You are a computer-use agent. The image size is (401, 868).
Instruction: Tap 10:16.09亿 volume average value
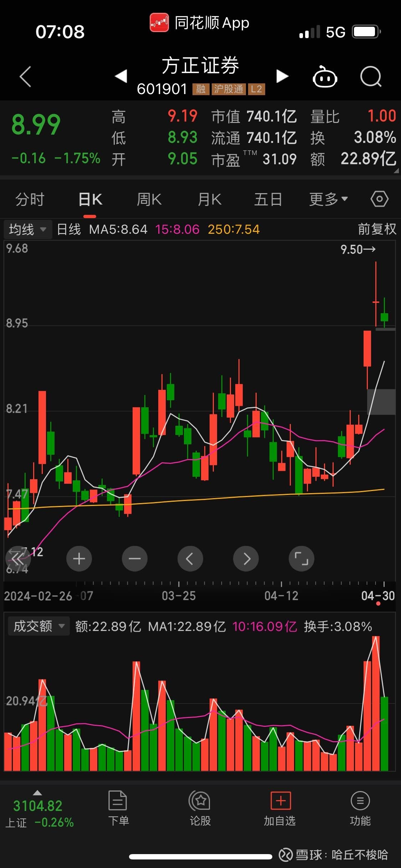[x=264, y=626]
